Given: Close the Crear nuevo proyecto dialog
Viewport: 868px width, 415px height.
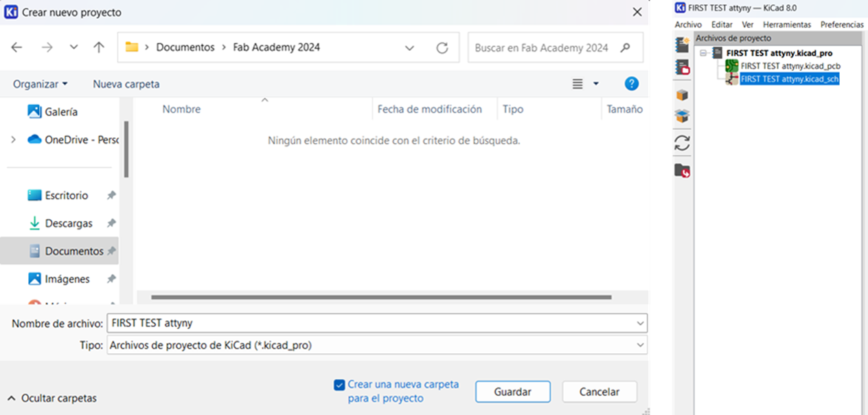Looking at the screenshot, I should (x=637, y=12).
